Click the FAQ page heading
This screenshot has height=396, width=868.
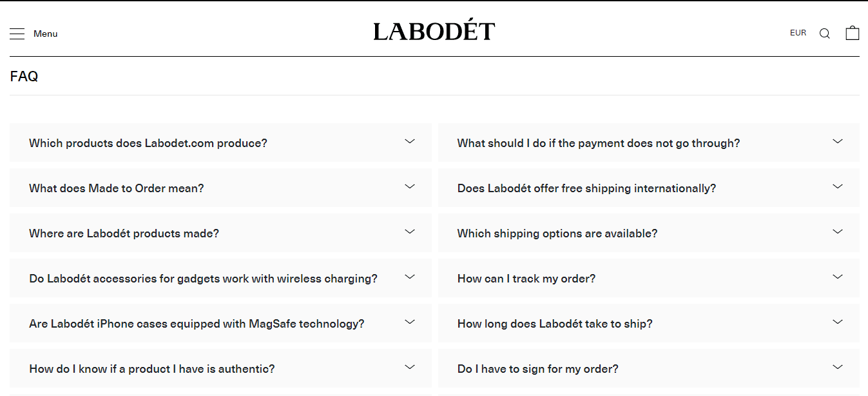(24, 76)
